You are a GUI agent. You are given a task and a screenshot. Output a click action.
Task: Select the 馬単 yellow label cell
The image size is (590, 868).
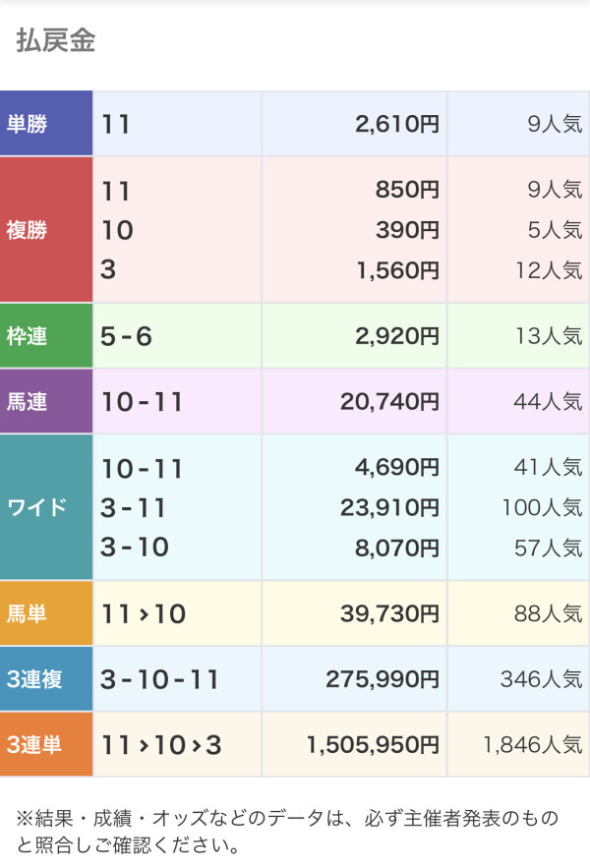46,613
